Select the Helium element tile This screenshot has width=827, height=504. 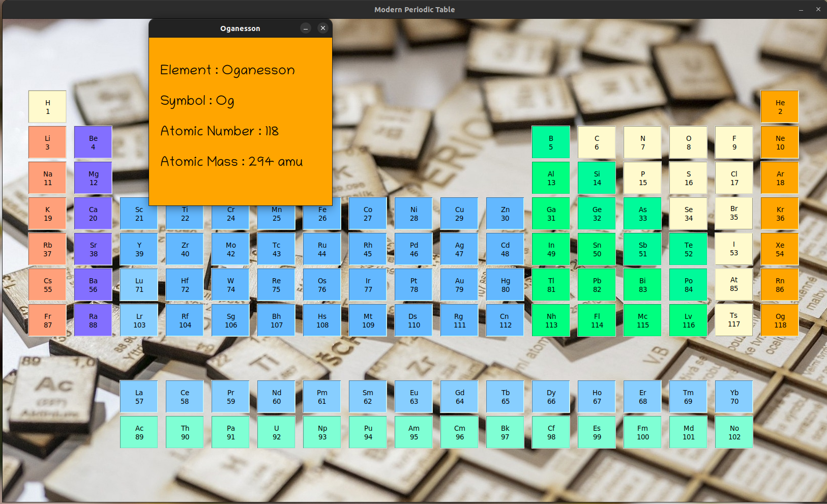click(x=780, y=106)
